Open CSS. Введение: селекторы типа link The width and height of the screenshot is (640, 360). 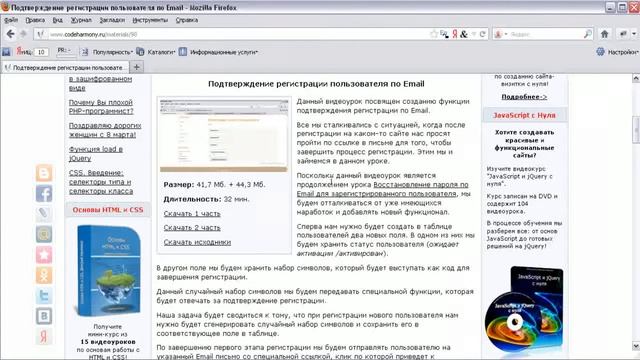(101, 182)
